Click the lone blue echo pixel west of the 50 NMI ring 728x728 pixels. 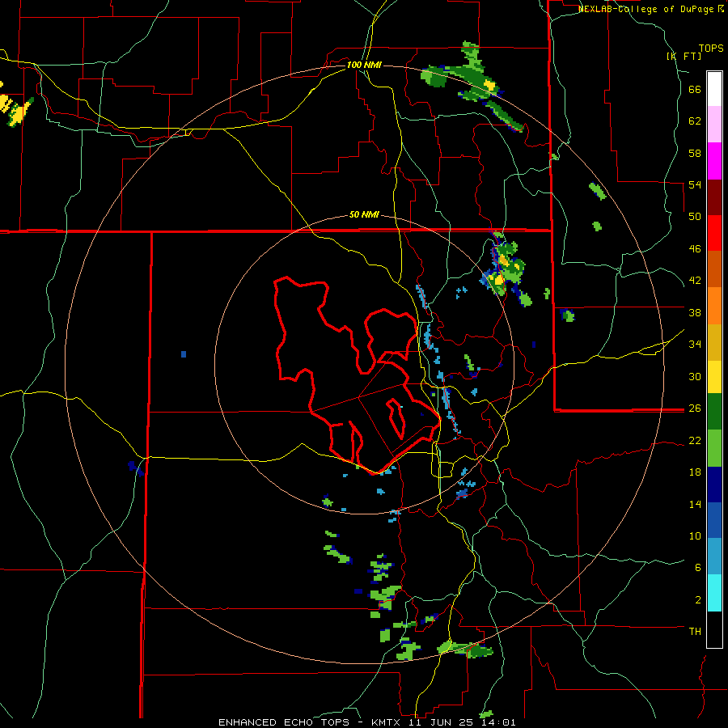[184, 354]
